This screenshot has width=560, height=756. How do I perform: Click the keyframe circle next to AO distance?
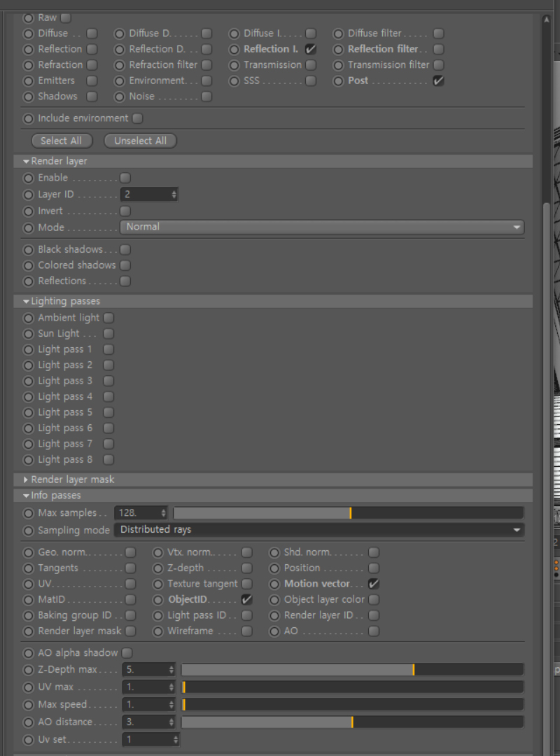(29, 722)
